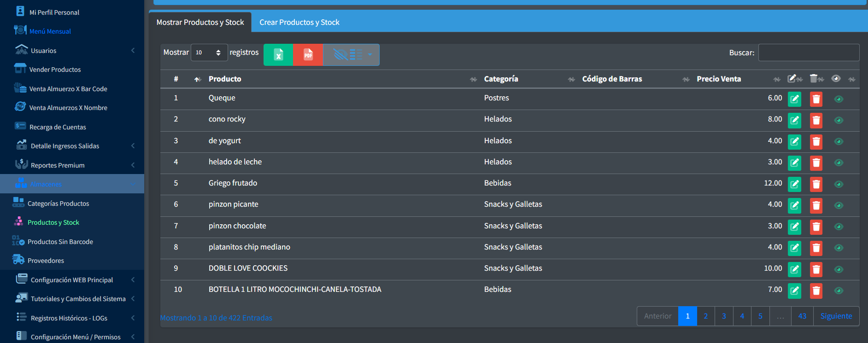
Task: Delete the de yogurt product
Action: (x=816, y=141)
